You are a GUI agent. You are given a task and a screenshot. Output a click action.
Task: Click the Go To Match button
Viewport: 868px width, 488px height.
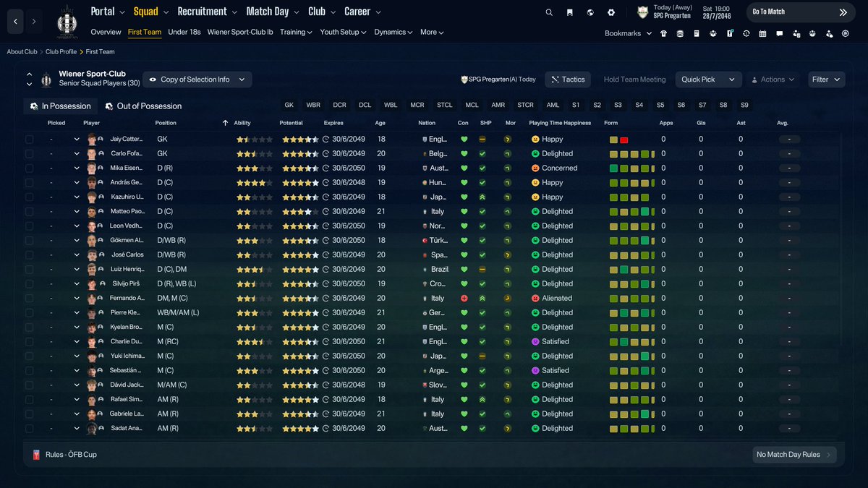pos(800,12)
